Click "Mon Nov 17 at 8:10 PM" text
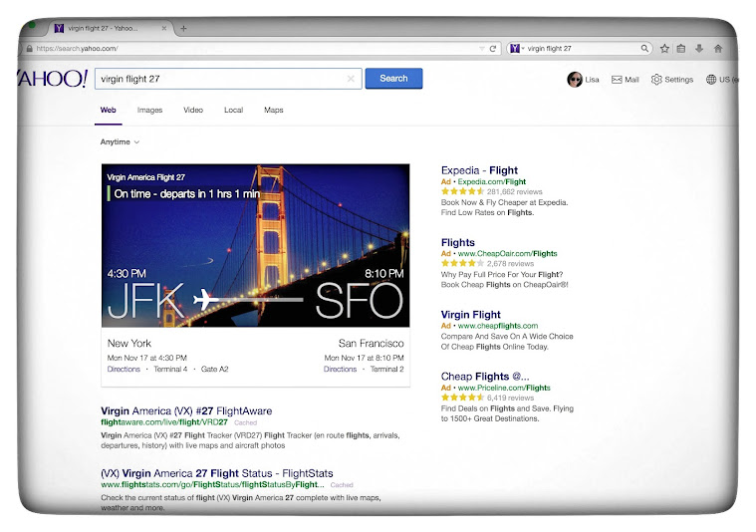The width and height of the screenshot is (756, 532). click(x=364, y=358)
